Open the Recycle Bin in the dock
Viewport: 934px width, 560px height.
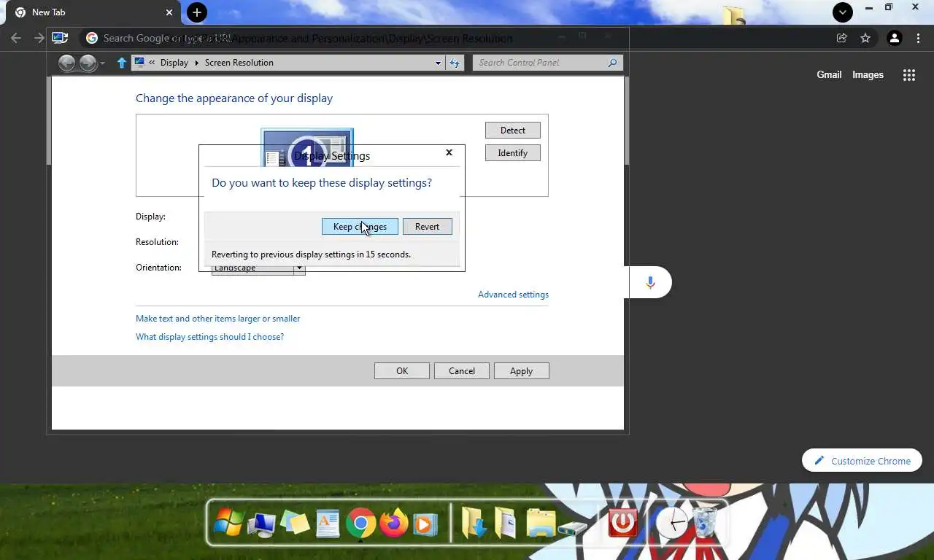coord(705,523)
